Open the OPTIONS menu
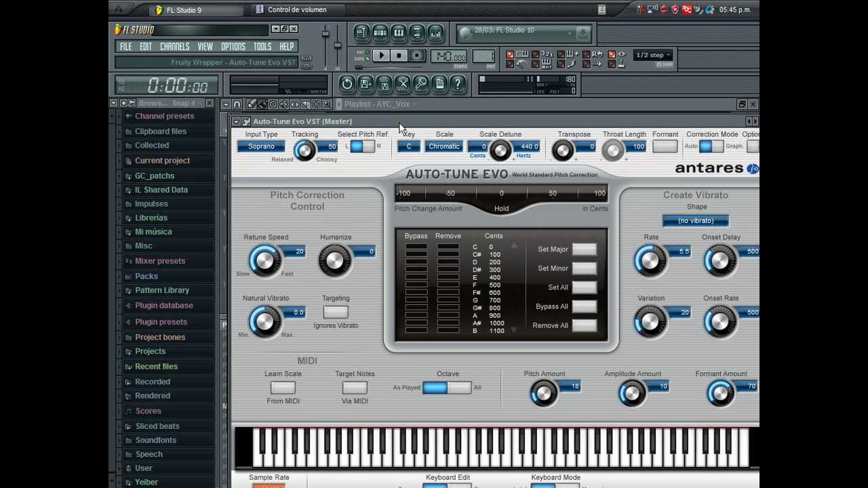This screenshot has width=868, height=488. (x=233, y=47)
